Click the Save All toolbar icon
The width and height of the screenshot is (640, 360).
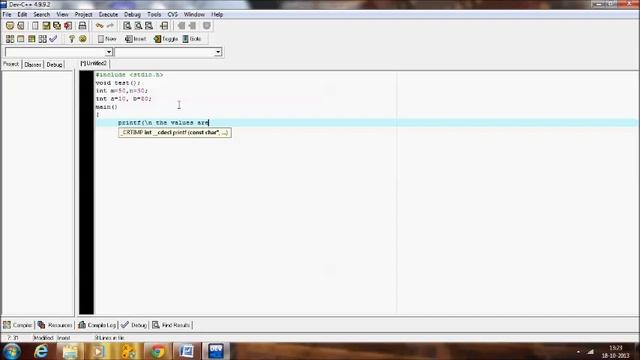(57, 26)
